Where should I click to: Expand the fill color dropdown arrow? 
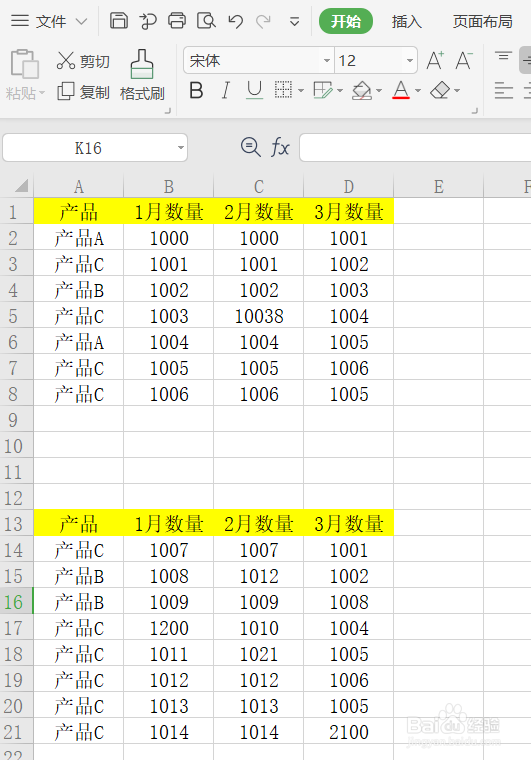coord(379,91)
